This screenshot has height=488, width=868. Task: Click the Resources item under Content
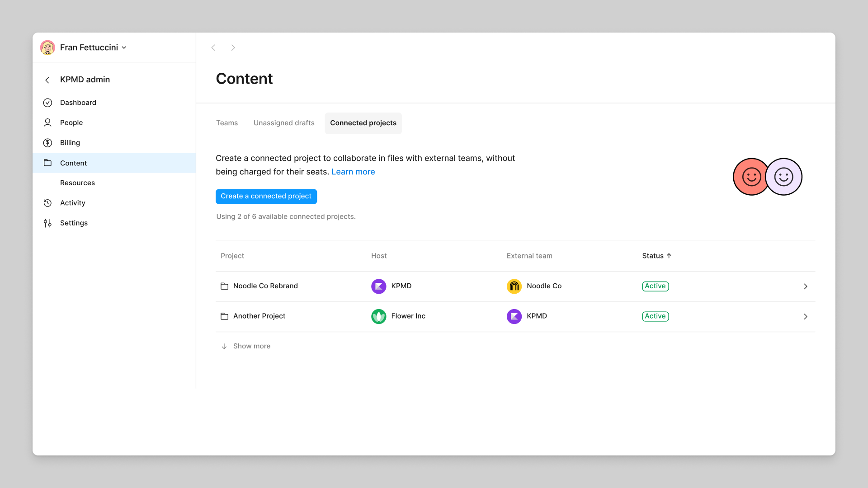pos(77,183)
